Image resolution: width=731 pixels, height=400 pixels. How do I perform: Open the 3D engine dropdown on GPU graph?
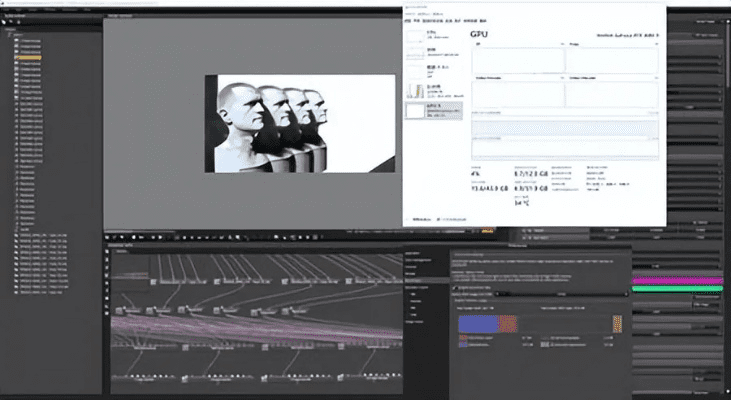[x=476, y=46]
